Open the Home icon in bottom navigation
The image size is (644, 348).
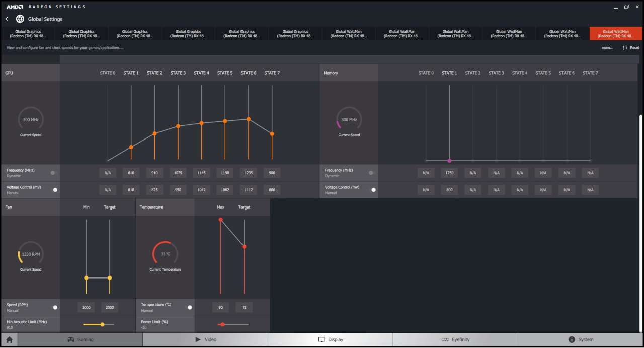pyautogui.click(x=9, y=339)
